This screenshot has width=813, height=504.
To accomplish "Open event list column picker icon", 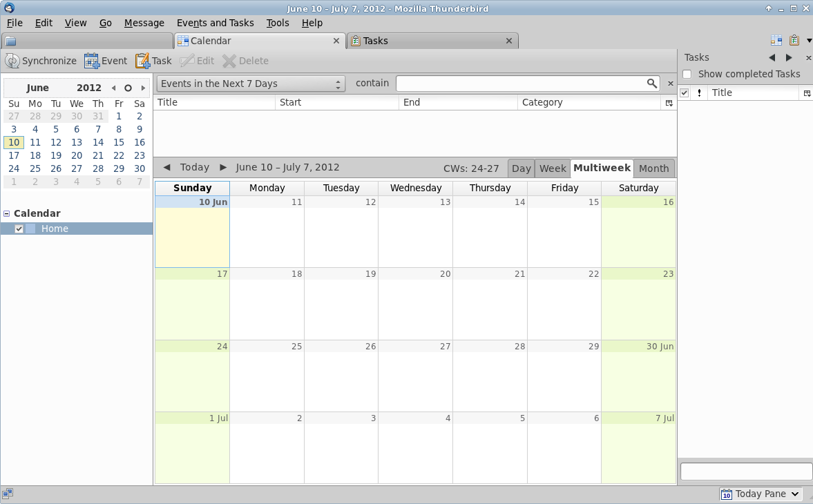I will (669, 103).
